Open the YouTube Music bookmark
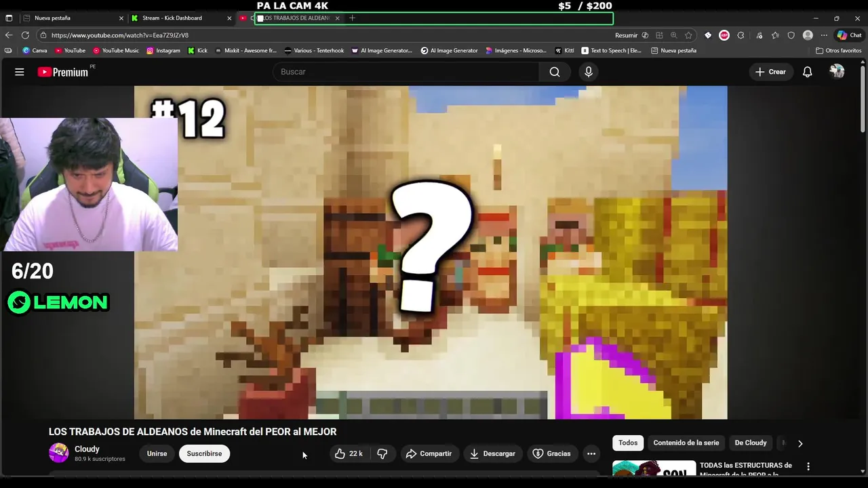Image resolution: width=868 pixels, height=488 pixels. pos(116,51)
